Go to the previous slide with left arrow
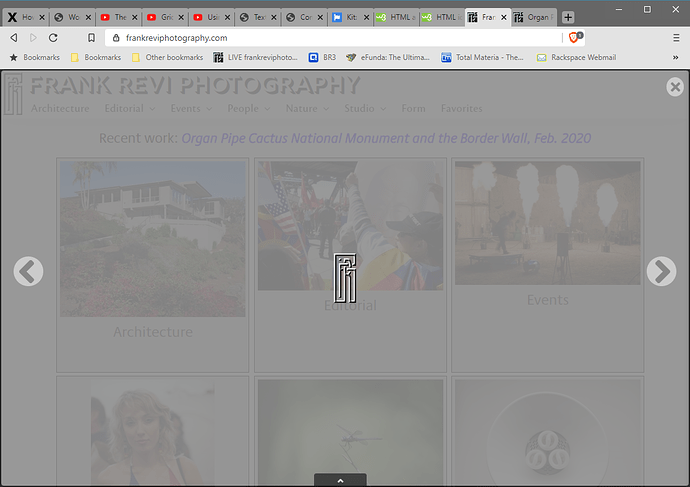690x487 pixels. [x=28, y=271]
